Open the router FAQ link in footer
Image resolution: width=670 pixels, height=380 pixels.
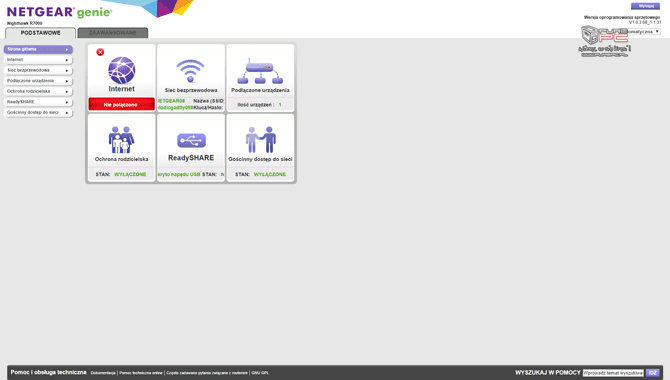click(x=207, y=373)
